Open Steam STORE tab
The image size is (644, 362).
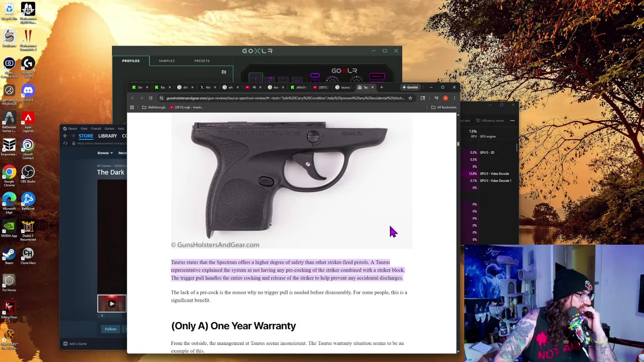(x=86, y=136)
